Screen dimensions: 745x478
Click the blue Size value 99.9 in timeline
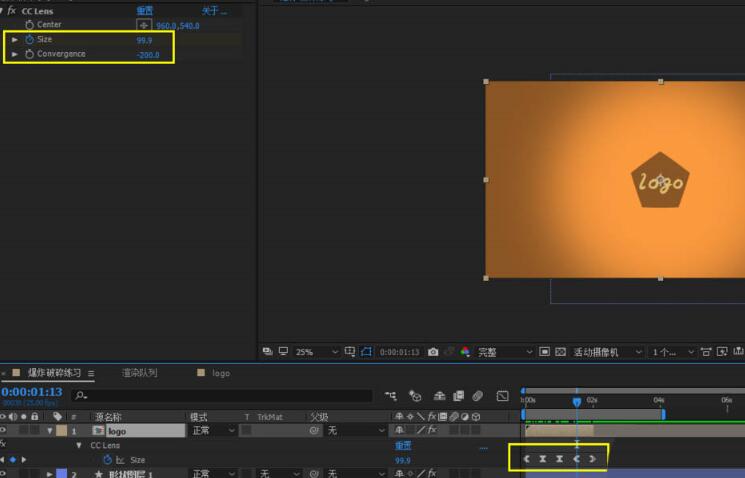(402, 460)
